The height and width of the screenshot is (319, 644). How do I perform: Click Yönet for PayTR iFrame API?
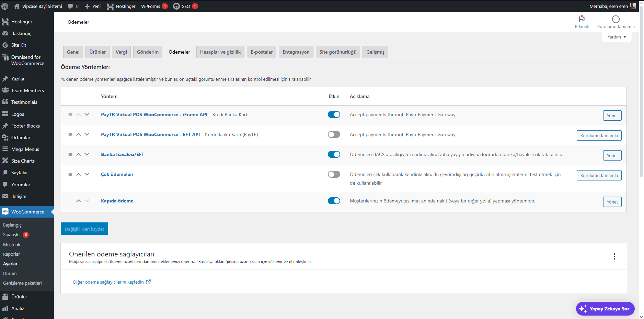(612, 115)
